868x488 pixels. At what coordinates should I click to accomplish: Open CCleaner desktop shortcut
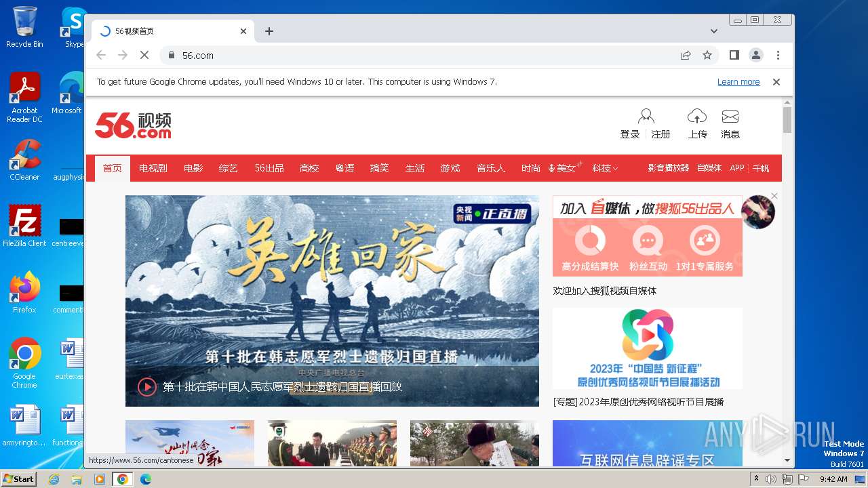24,160
